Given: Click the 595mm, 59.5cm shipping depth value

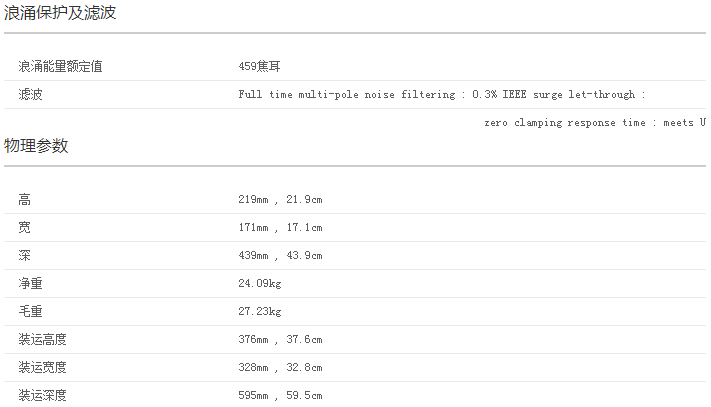Looking at the screenshot, I should (x=280, y=396).
